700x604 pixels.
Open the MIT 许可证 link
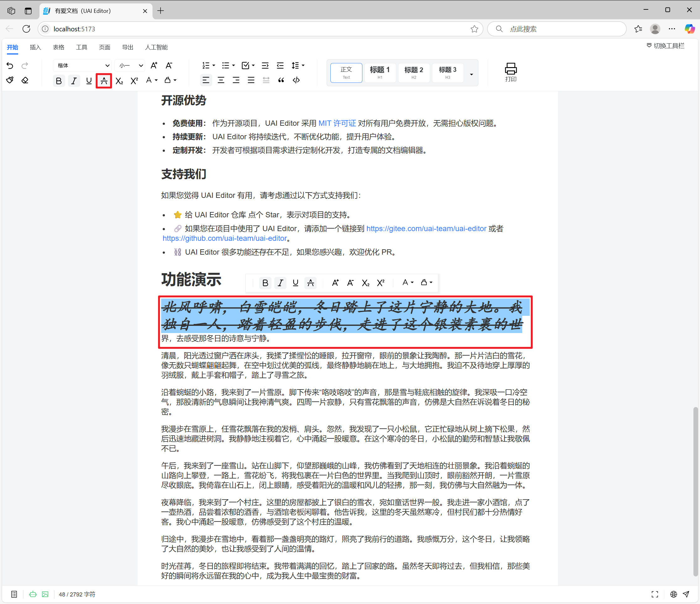coord(337,123)
